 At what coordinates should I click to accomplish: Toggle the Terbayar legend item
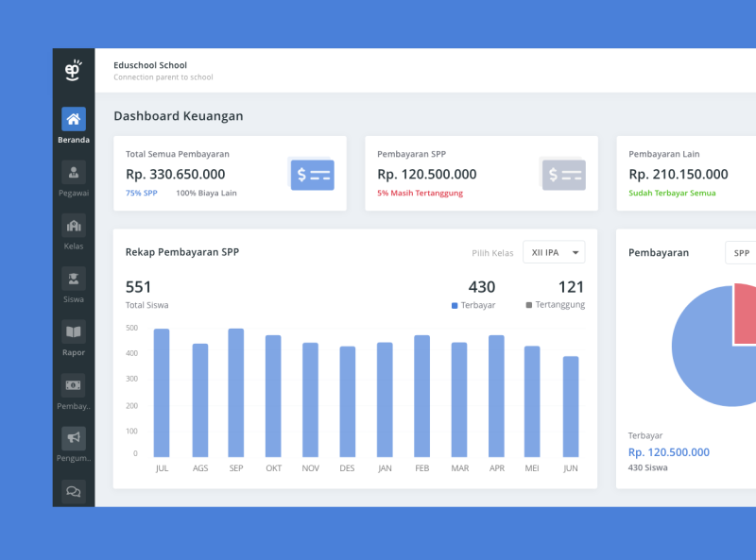471,305
